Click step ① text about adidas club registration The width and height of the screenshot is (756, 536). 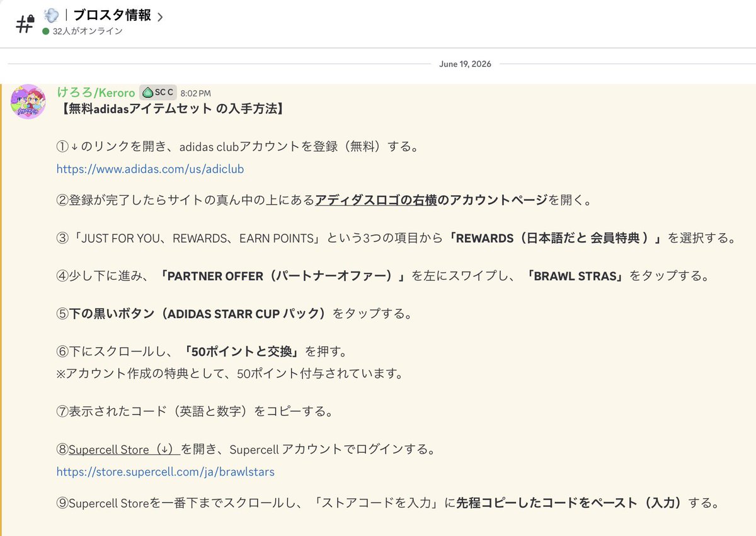(x=238, y=147)
